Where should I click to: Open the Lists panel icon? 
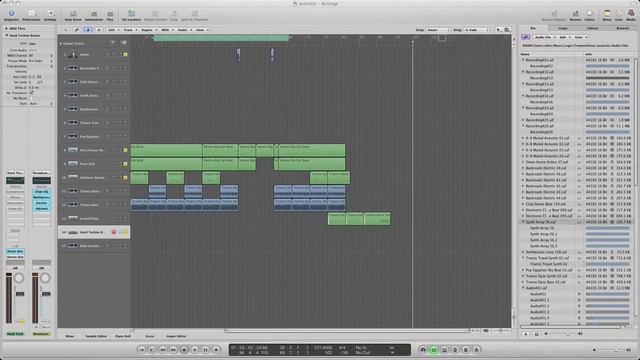coord(619,16)
